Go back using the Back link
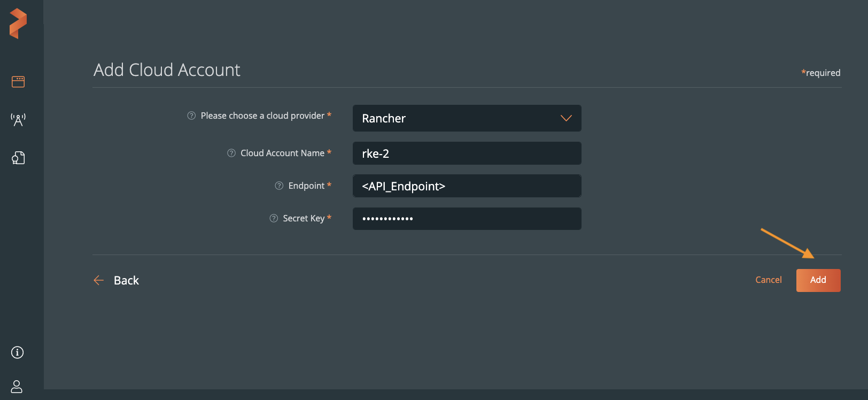Screen dimensions: 868x400 click(x=126, y=280)
